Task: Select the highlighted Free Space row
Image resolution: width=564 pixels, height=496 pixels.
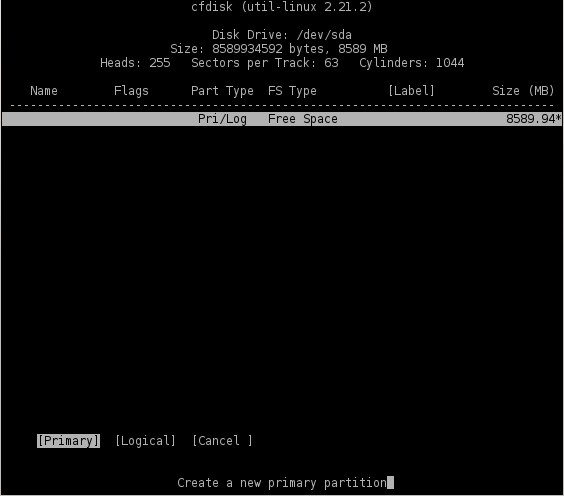Action: (x=282, y=119)
